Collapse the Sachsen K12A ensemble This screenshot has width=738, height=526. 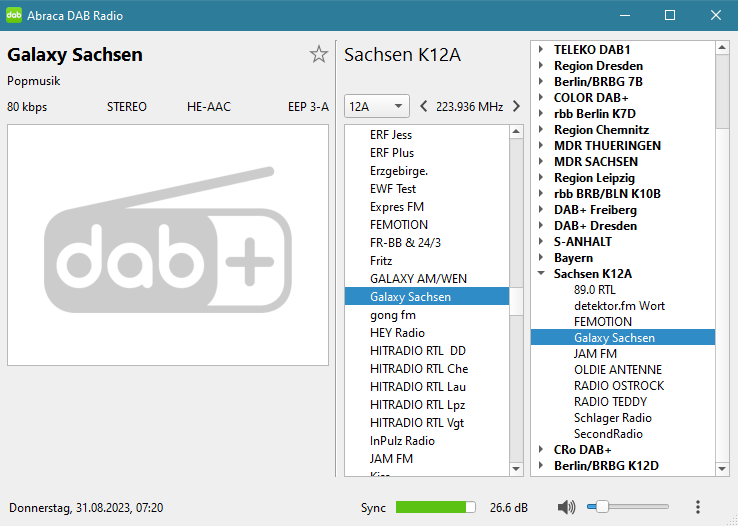pos(541,274)
